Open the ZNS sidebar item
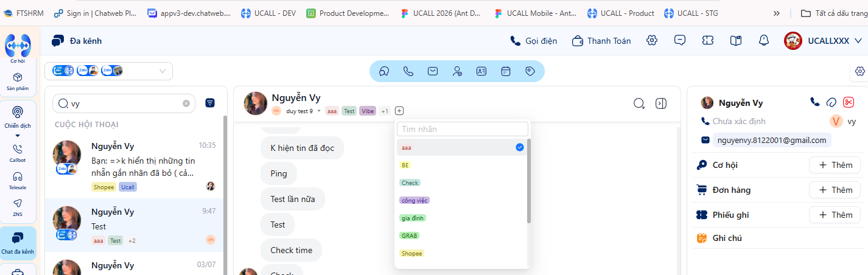The width and height of the screenshot is (868, 275). (x=18, y=207)
